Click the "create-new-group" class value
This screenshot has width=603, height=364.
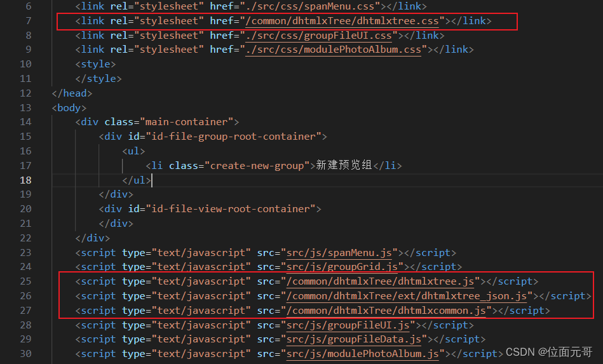coord(257,166)
